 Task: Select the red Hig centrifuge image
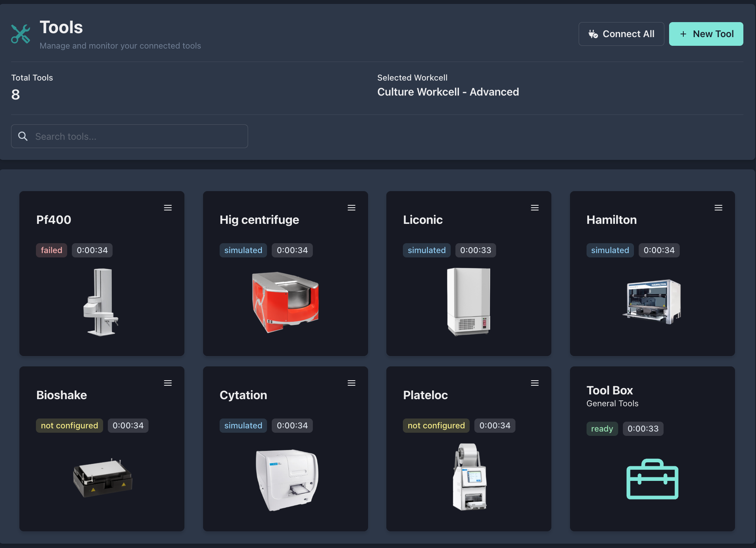(285, 301)
